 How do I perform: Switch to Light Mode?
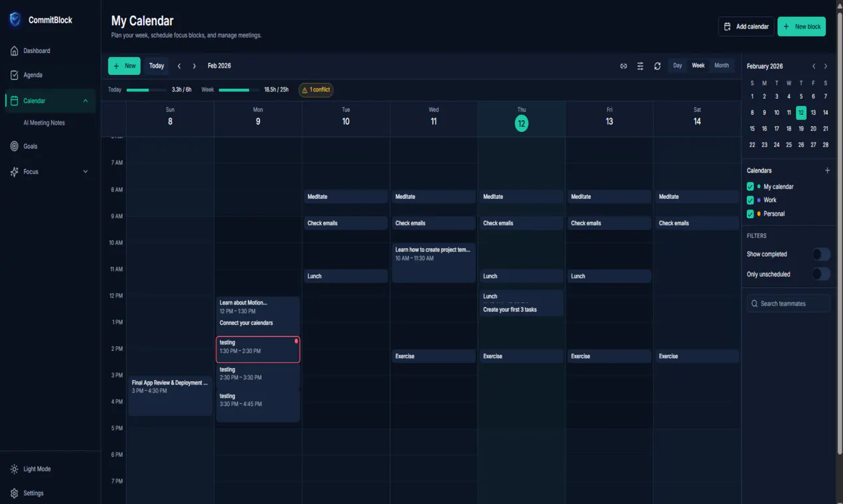click(x=50, y=469)
